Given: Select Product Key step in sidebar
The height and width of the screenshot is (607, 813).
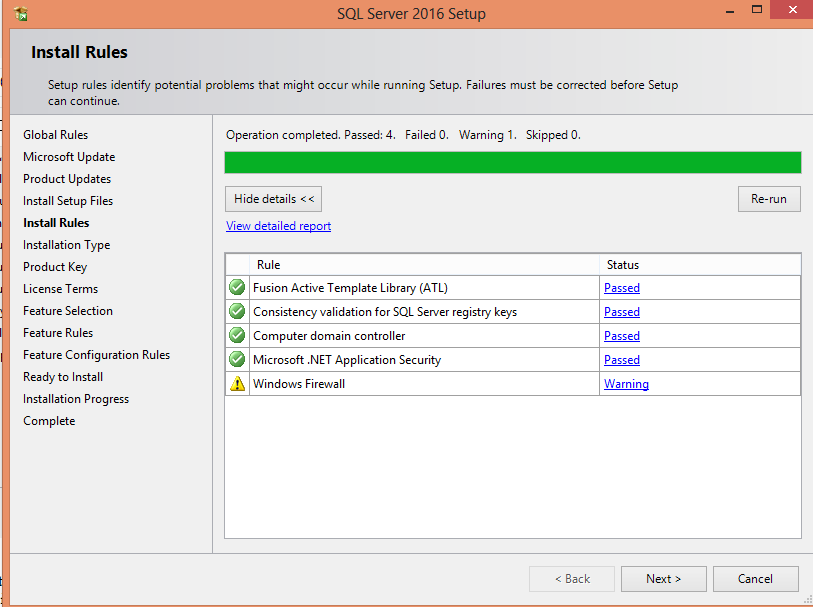Looking at the screenshot, I should click(55, 267).
